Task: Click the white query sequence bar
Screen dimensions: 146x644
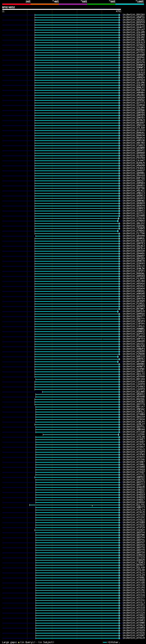Action: tap(61, 9)
